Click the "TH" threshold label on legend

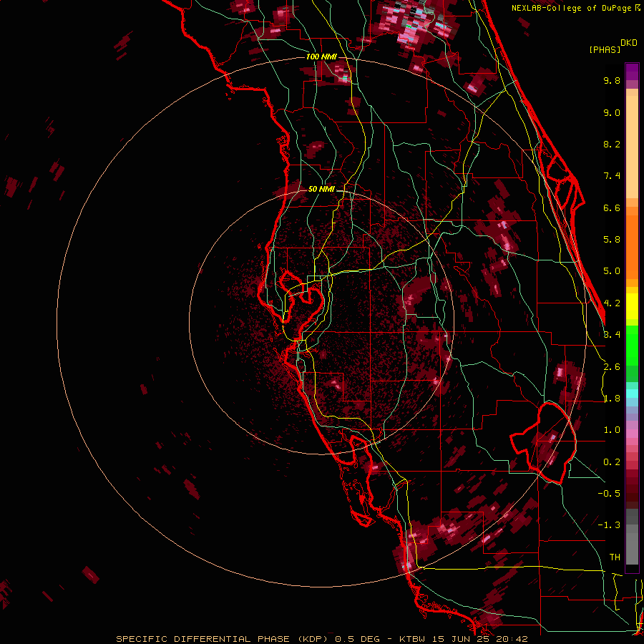tap(615, 557)
